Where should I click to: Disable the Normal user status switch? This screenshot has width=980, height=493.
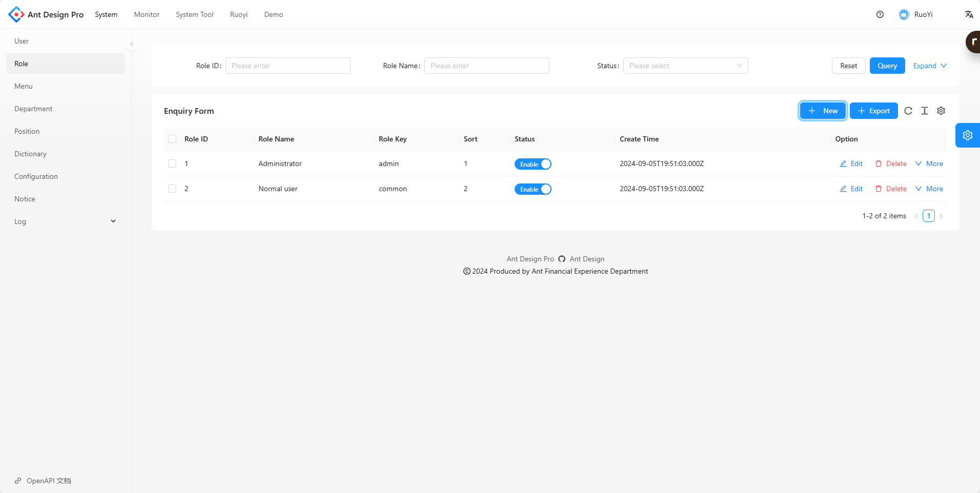coord(533,189)
